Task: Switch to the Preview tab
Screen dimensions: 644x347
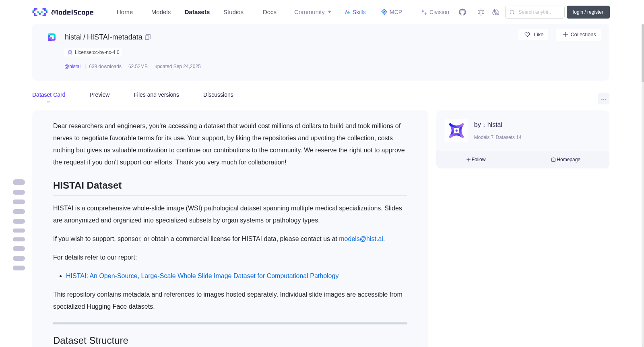Action: tap(99, 95)
